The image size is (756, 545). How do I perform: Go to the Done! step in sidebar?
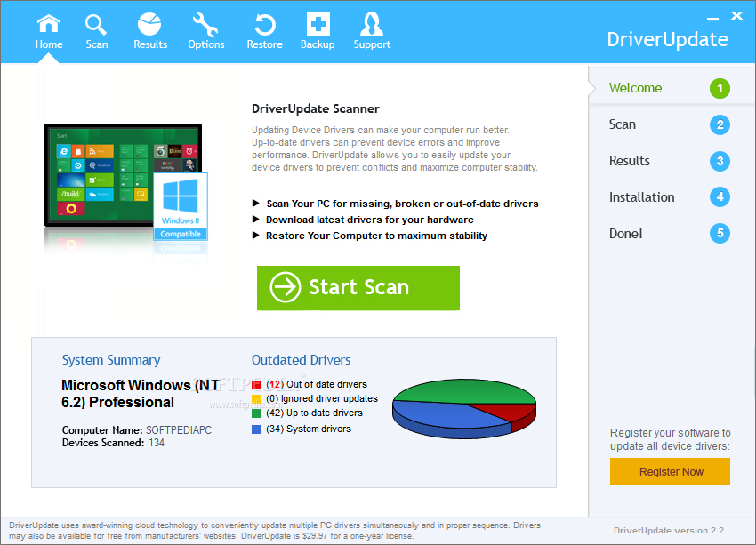625,234
